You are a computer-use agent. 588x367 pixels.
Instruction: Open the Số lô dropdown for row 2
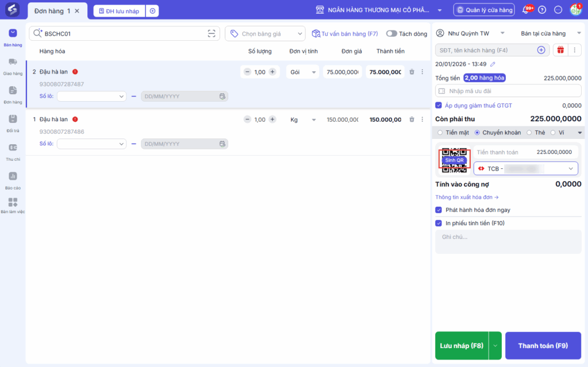coord(91,96)
